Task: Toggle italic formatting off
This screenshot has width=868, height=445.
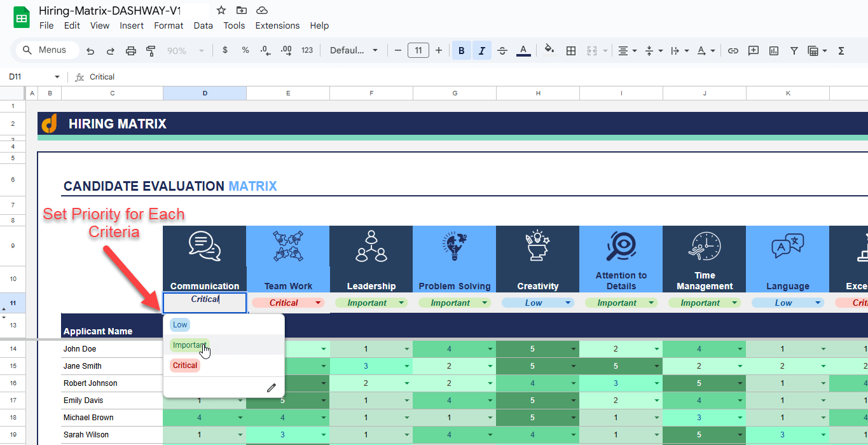Action: tap(481, 50)
